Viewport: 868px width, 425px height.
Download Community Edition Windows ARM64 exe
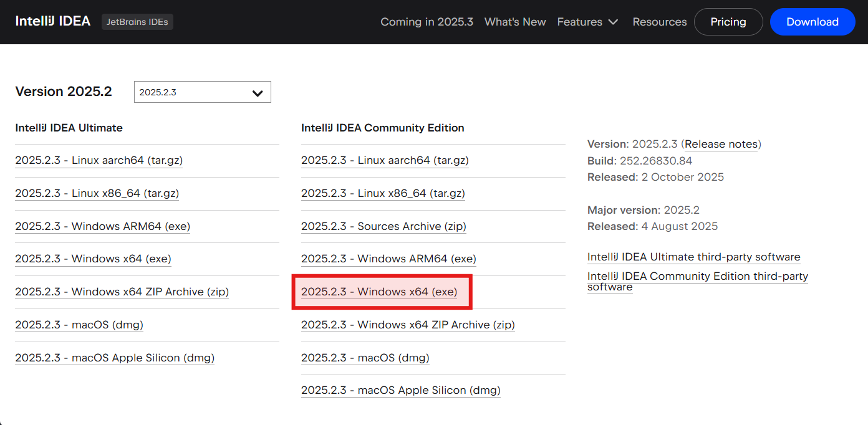click(388, 259)
